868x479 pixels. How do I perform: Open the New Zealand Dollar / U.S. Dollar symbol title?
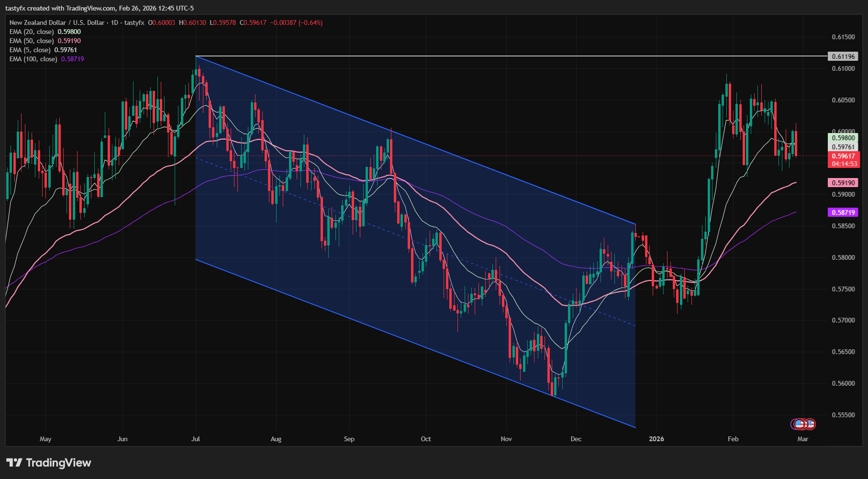pos(57,22)
